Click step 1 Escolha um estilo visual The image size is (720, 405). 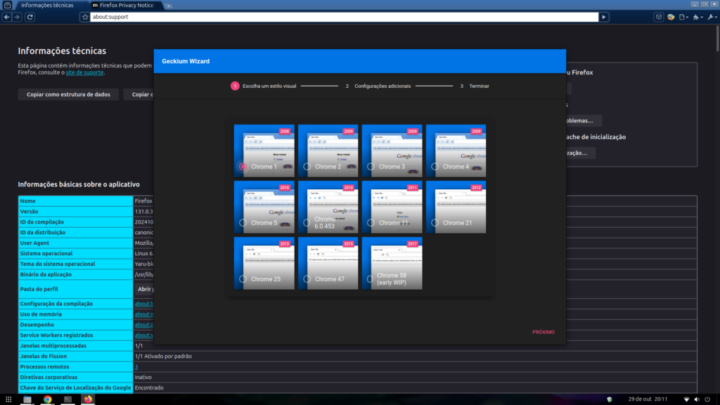coord(264,86)
